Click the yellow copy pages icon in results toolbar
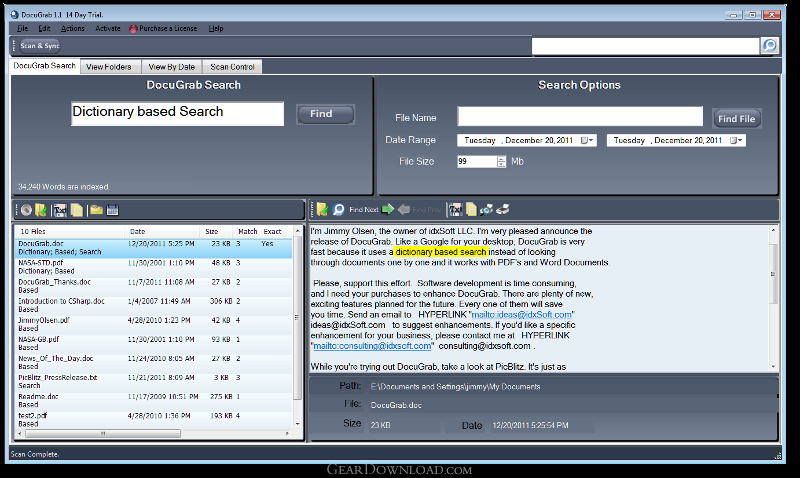The image size is (800, 478). tap(77, 210)
